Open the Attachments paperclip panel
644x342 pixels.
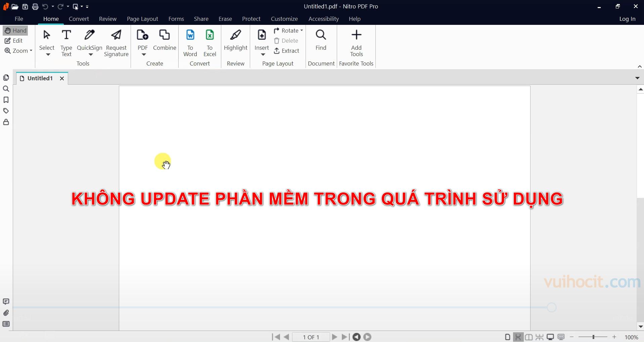6,313
